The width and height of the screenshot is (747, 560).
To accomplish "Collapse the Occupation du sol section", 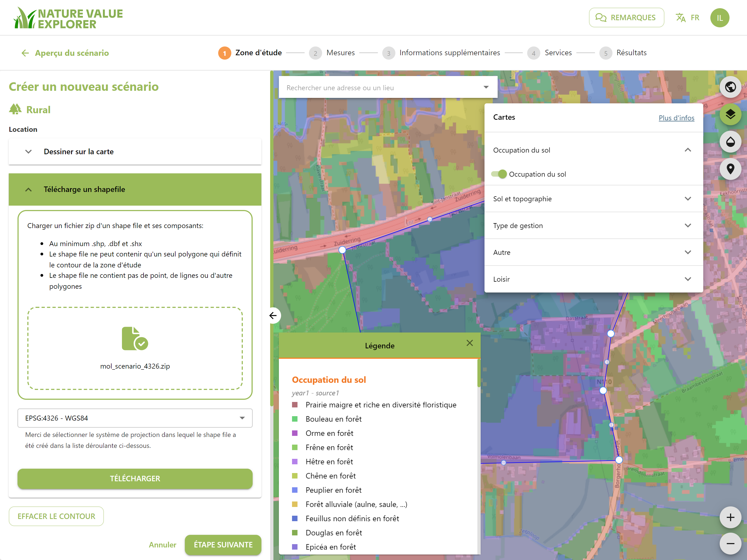I will pyautogui.click(x=688, y=150).
